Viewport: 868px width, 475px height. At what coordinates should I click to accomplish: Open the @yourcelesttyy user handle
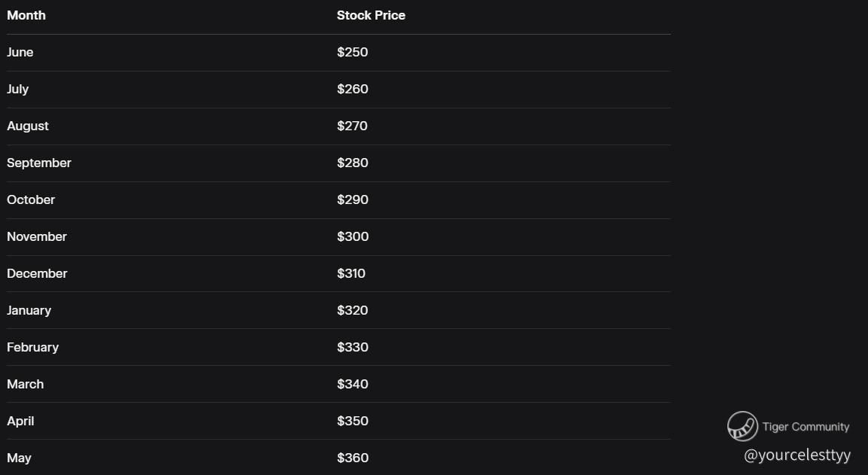coord(797,455)
